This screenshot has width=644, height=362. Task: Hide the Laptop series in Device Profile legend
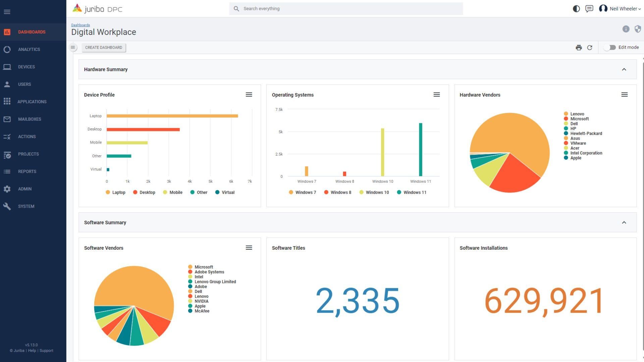tap(115, 192)
